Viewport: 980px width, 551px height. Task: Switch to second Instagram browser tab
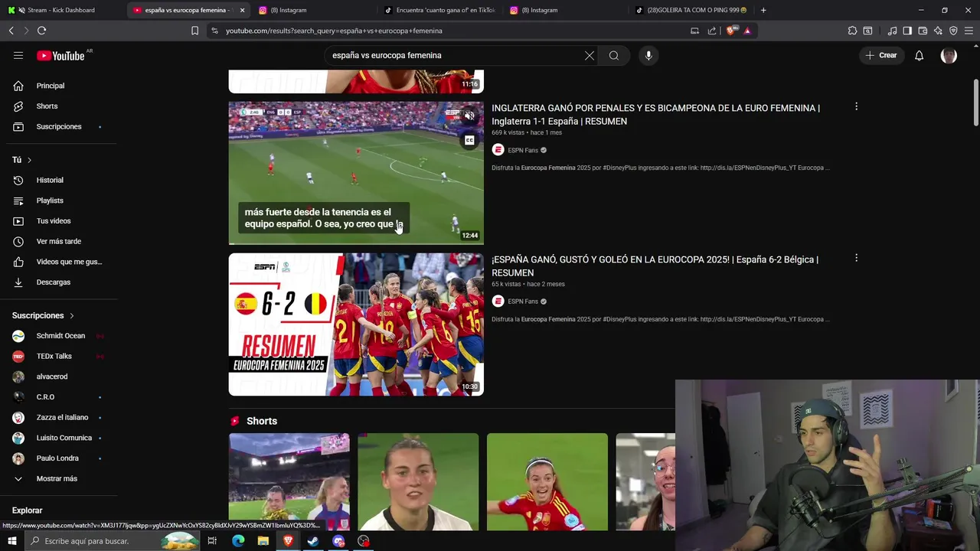click(x=565, y=10)
